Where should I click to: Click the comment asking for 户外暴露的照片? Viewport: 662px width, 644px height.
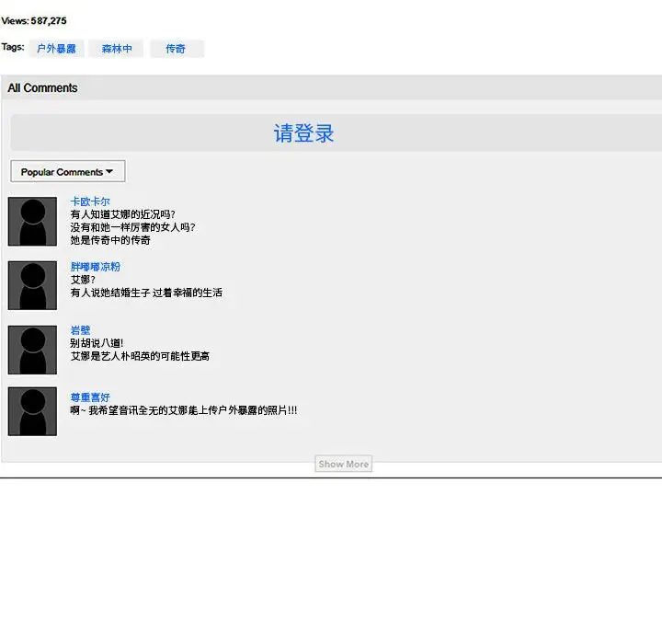tap(184, 410)
